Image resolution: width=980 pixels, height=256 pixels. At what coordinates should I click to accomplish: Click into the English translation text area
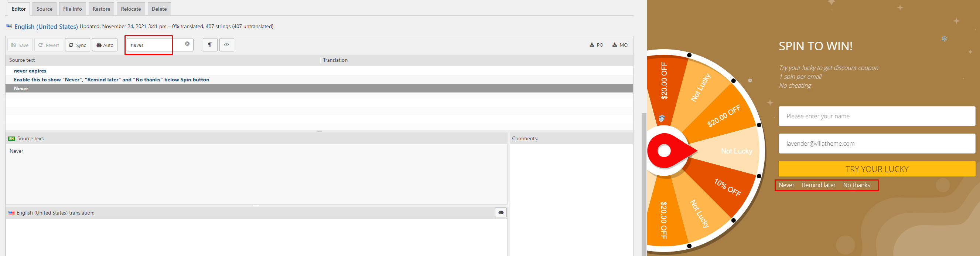[x=256, y=237]
